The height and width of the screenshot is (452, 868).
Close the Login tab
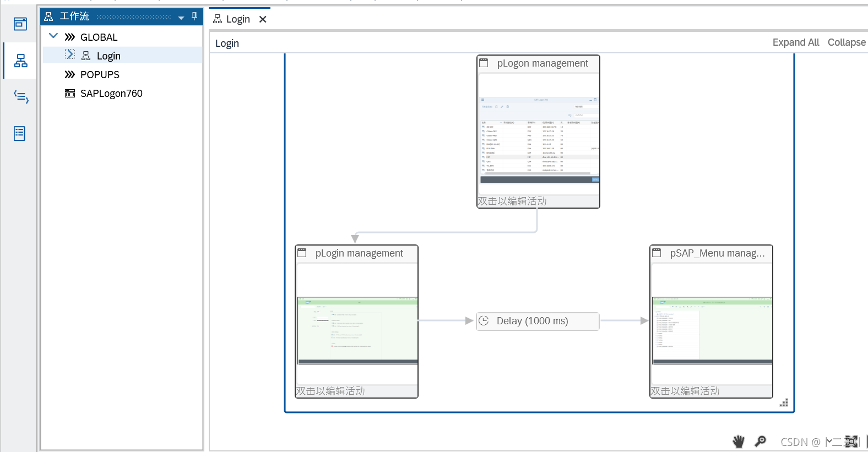[x=263, y=19]
